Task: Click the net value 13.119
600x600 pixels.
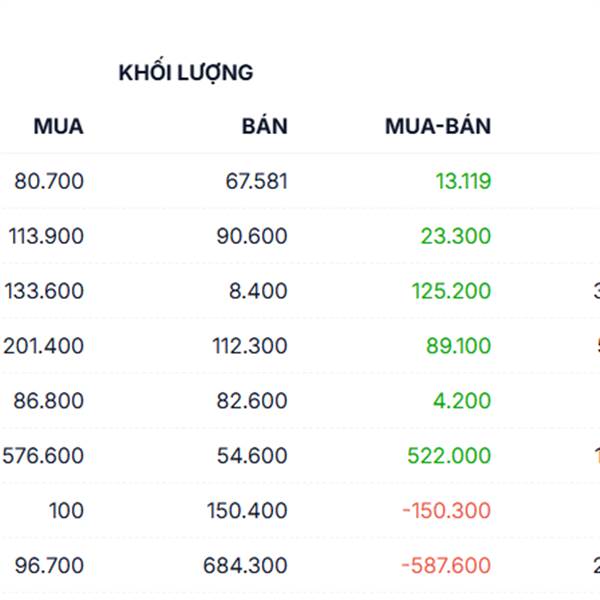Action: pyautogui.click(x=463, y=181)
